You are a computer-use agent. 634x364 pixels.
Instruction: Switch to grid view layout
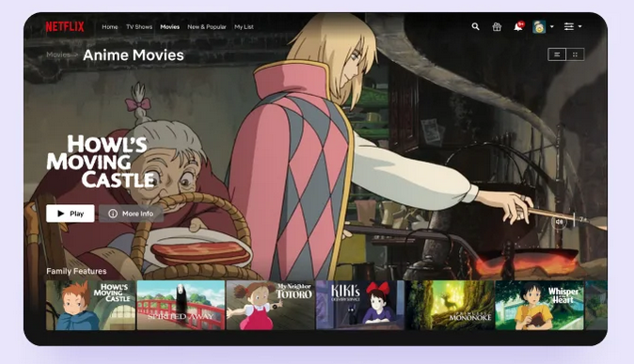(x=575, y=55)
